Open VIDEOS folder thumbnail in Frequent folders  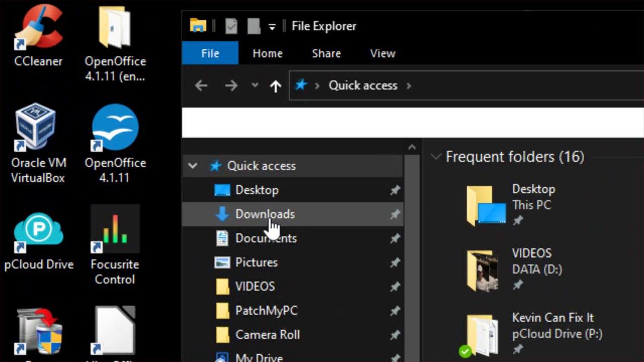tap(482, 270)
